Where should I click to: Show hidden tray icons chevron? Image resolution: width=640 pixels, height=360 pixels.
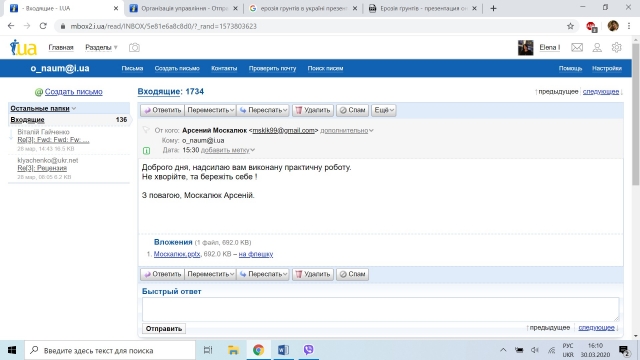pyautogui.click(x=503, y=350)
